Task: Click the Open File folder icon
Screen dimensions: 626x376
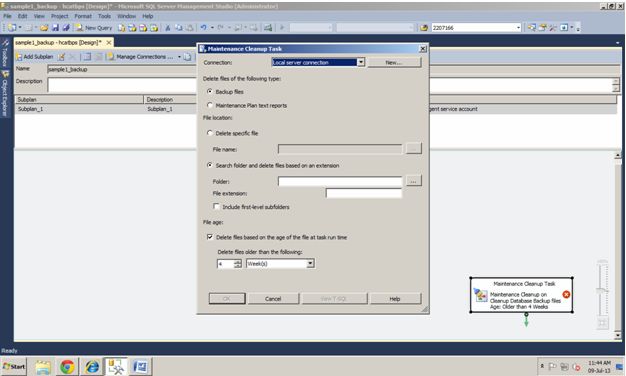Action: tap(44, 28)
